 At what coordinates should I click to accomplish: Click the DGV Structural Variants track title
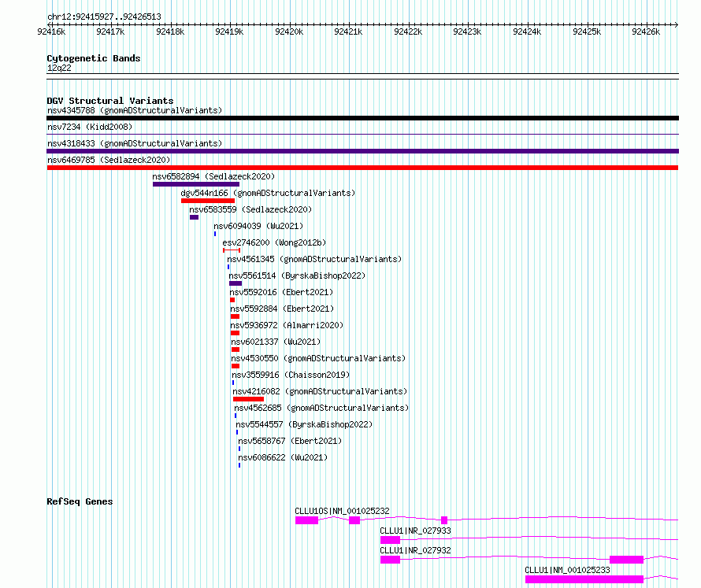(110, 101)
